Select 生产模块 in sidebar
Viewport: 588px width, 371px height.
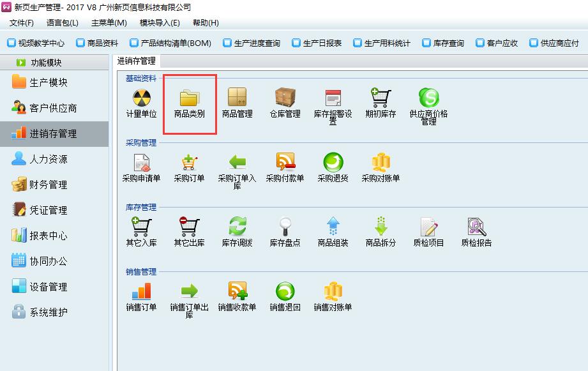48,82
